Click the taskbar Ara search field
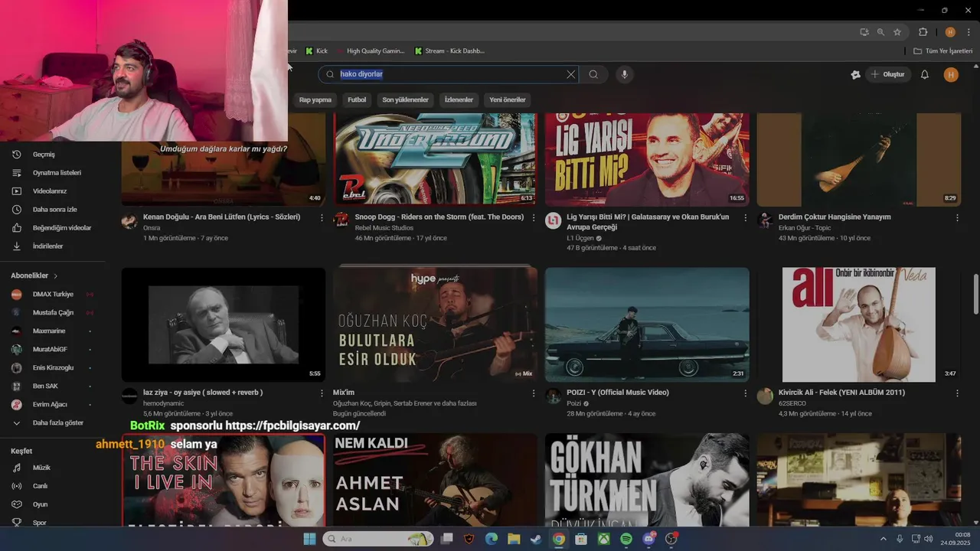The width and height of the screenshot is (980, 551). 378,539
